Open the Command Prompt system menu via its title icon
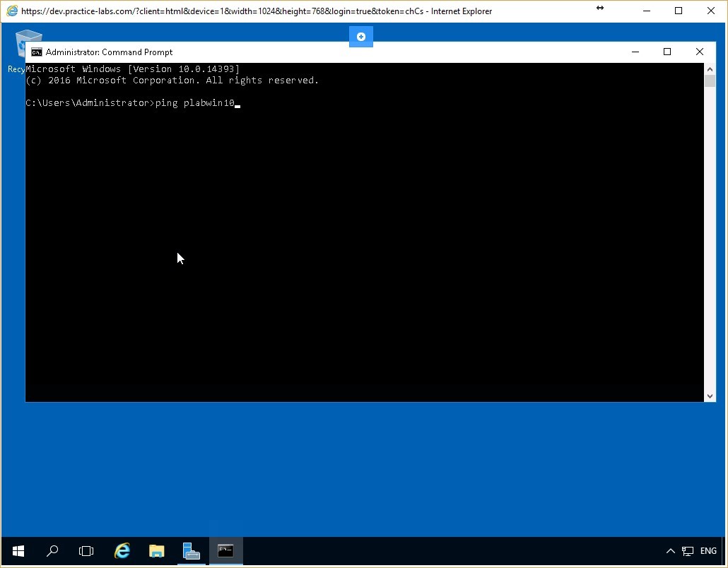Viewport: 728px width, 568px height. pos(35,52)
